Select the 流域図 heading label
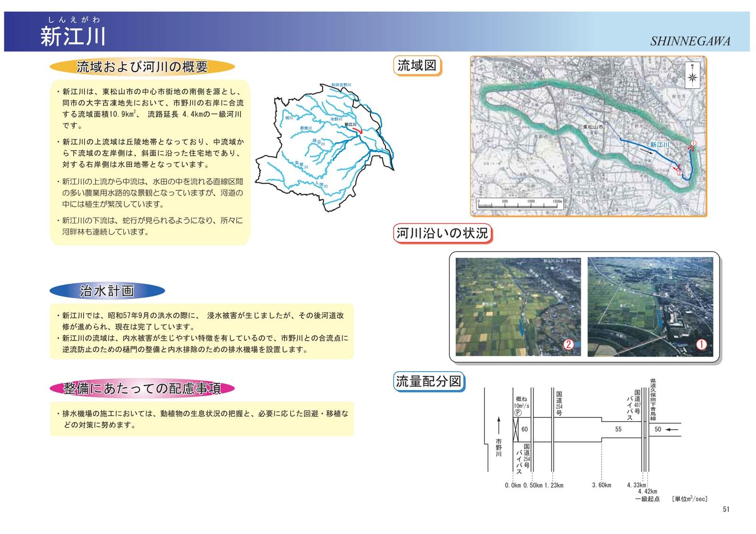Viewport: 756px width, 534px height. (417, 66)
